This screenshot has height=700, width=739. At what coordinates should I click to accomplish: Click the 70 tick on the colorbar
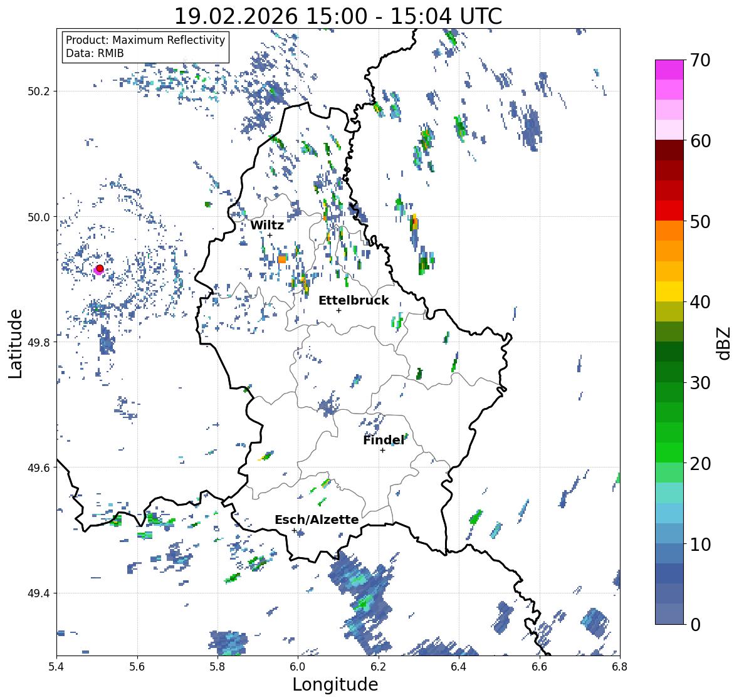click(700, 60)
